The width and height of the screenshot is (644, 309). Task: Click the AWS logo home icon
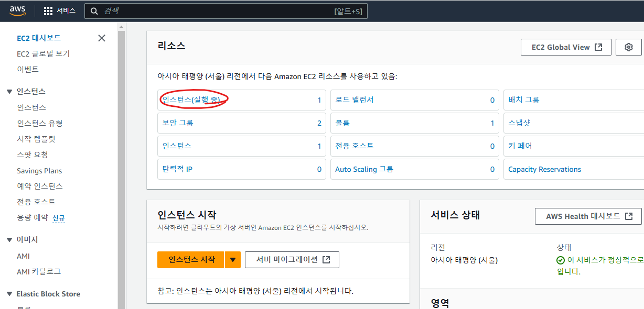(18, 10)
